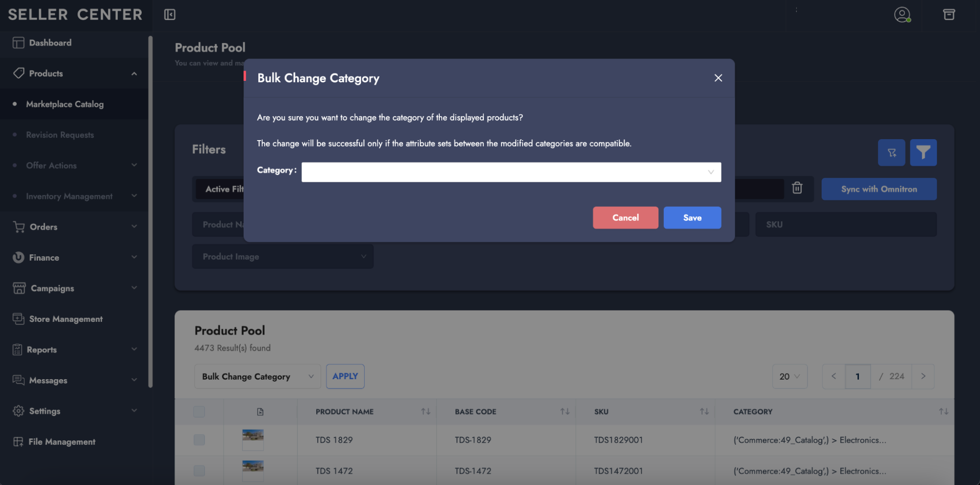Sort the Base Code column
The height and width of the screenshot is (485, 980).
pyautogui.click(x=565, y=412)
